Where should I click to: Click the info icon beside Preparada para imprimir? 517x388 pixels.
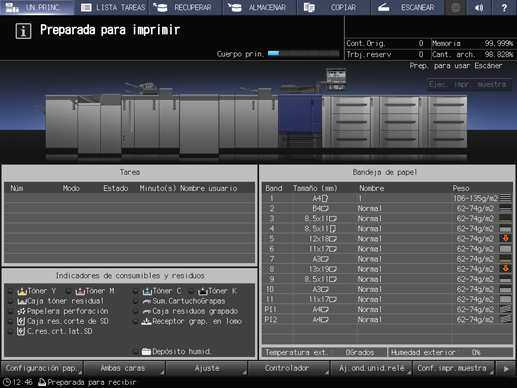tap(23, 31)
